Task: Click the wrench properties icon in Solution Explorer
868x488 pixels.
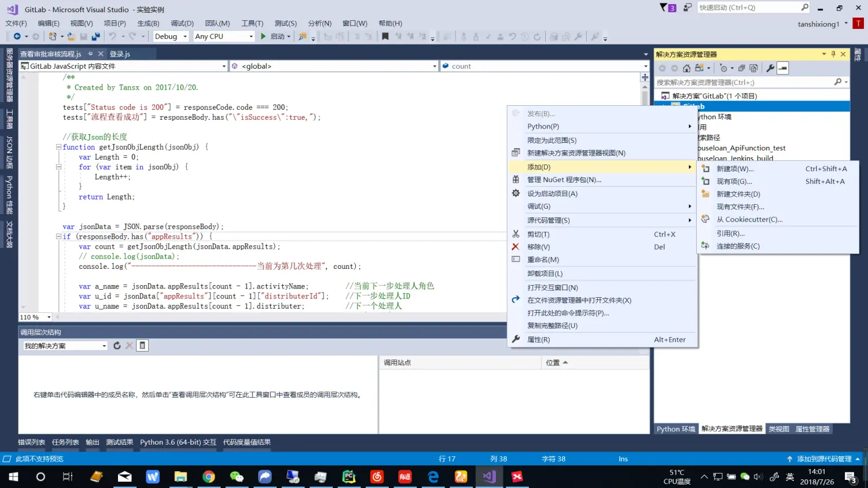Action: (770, 68)
